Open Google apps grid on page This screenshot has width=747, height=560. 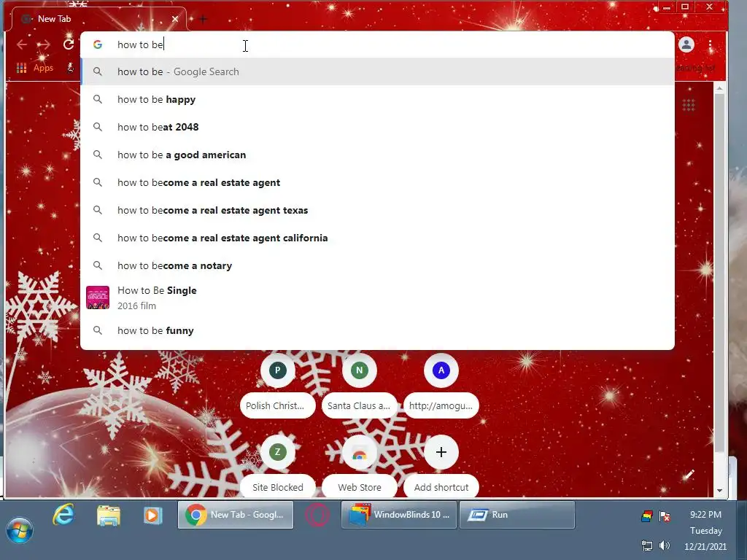689,105
